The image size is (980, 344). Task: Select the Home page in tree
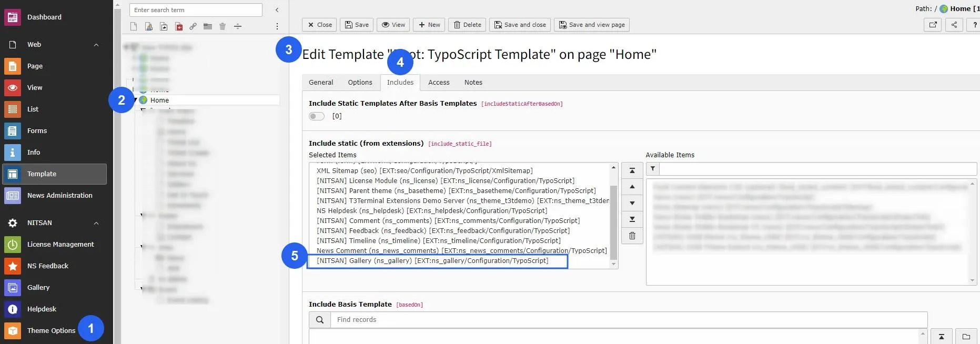tap(159, 100)
